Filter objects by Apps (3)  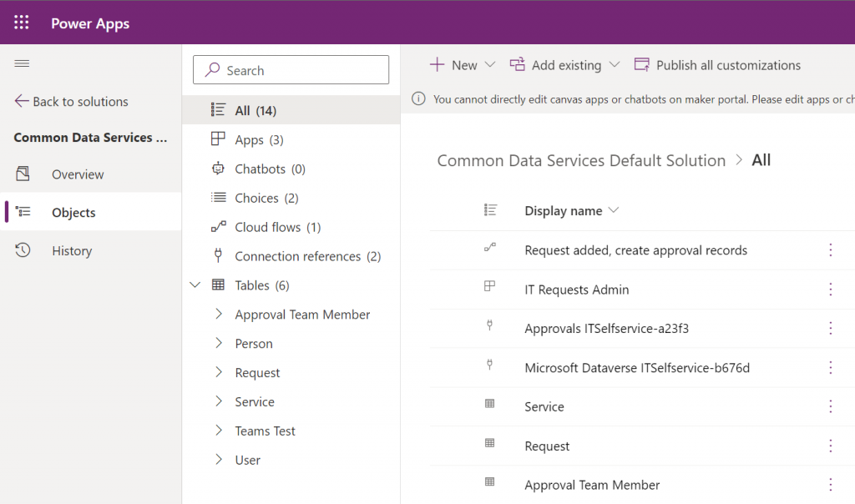click(x=291, y=139)
